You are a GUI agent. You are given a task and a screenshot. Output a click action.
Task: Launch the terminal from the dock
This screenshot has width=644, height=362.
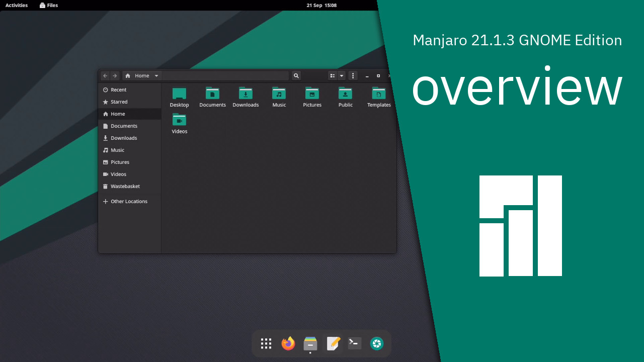click(354, 343)
